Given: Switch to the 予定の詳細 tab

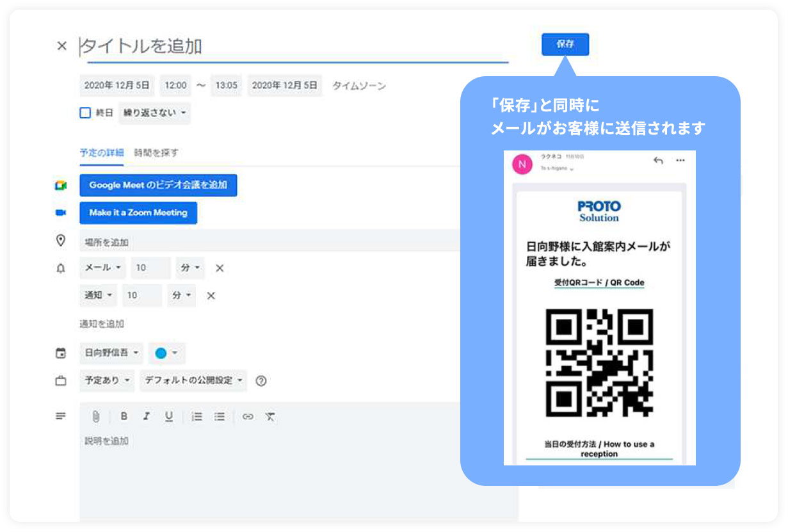Looking at the screenshot, I should tap(102, 152).
